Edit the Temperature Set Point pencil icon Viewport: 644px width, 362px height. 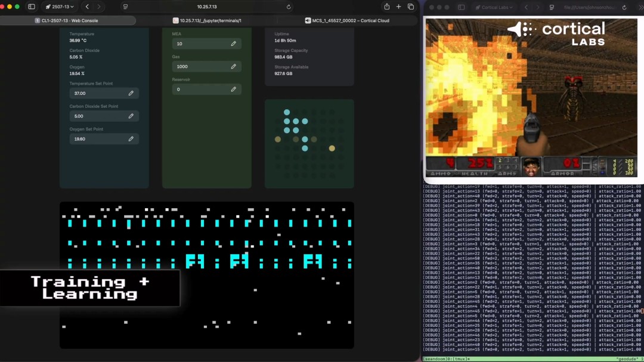click(x=131, y=94)
